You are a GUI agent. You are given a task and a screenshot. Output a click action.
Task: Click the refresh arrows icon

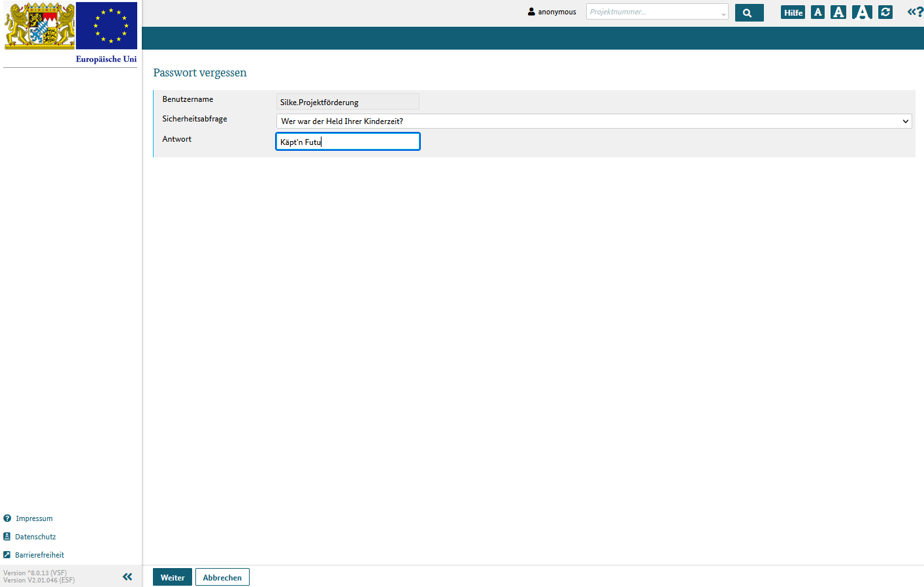point(885,12)
